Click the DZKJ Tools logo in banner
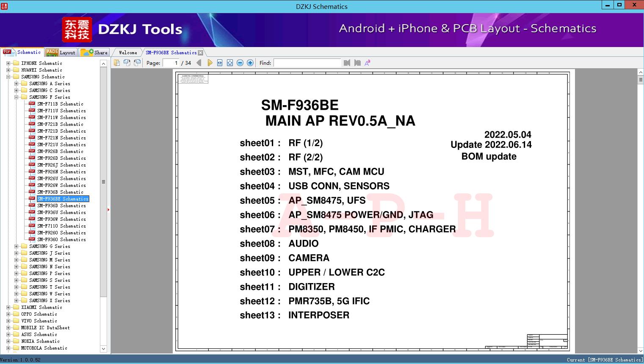644x364 pixels. 122,29
